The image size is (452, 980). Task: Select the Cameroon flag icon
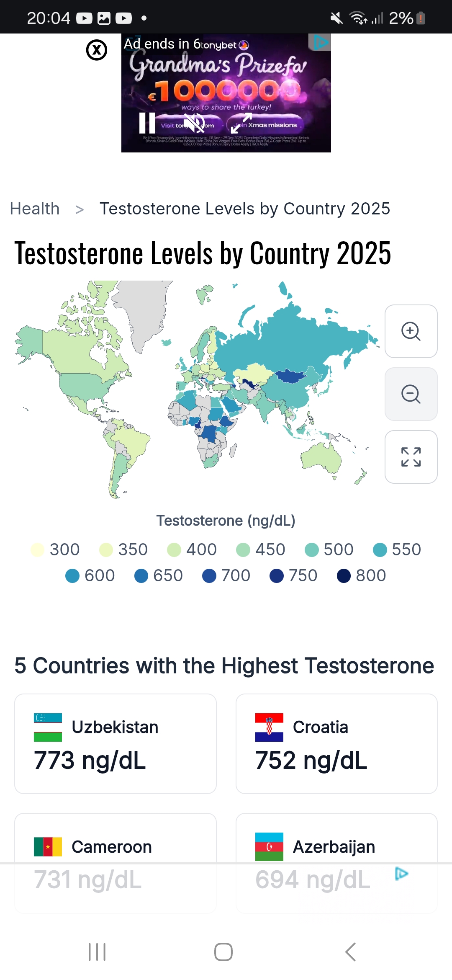(48, 847)
